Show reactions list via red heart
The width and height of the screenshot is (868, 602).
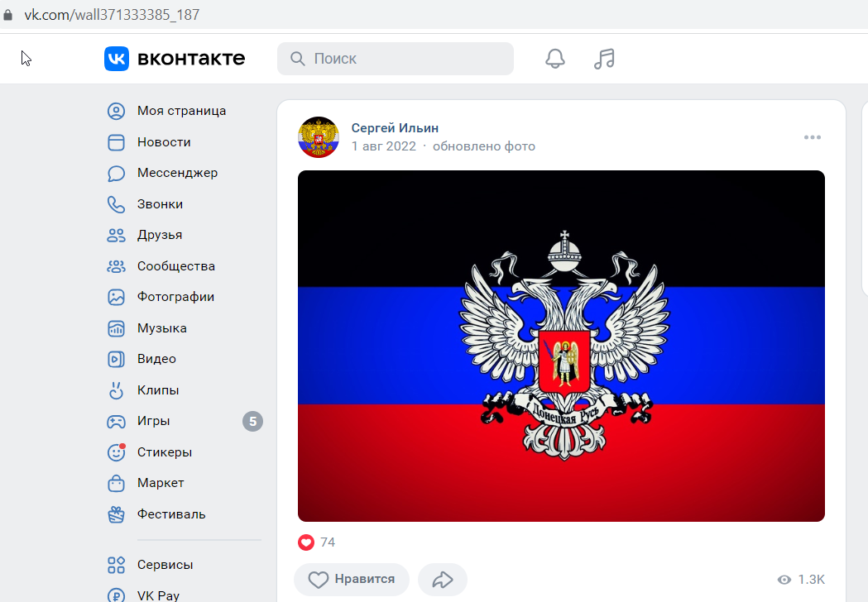click(x=306, y=542)
